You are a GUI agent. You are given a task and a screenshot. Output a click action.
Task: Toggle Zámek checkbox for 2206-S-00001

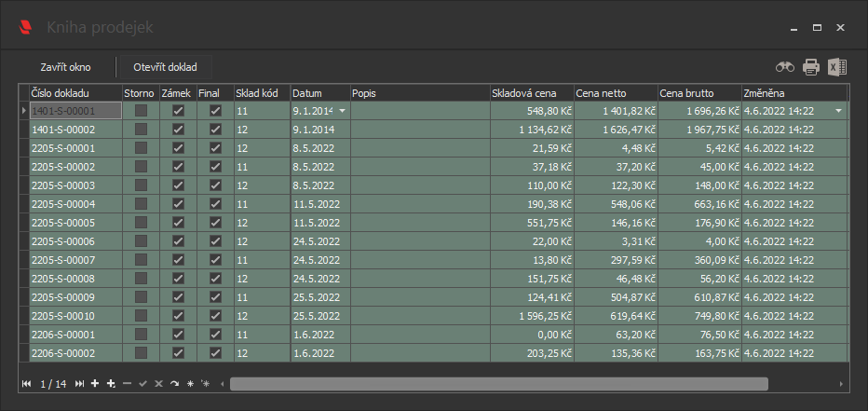tap(178, 335)
